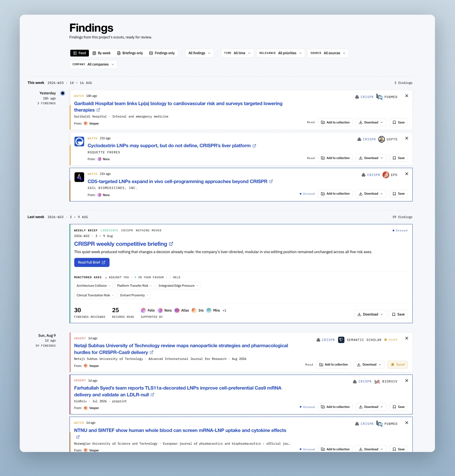Open external link icon next to CRISPR weekly briefing
Screen dimensions: 455x476
click(x=171, y=244)
